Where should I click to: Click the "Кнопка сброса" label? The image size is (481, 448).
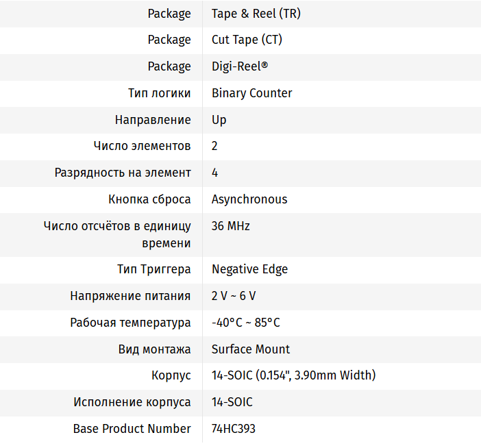149,199
